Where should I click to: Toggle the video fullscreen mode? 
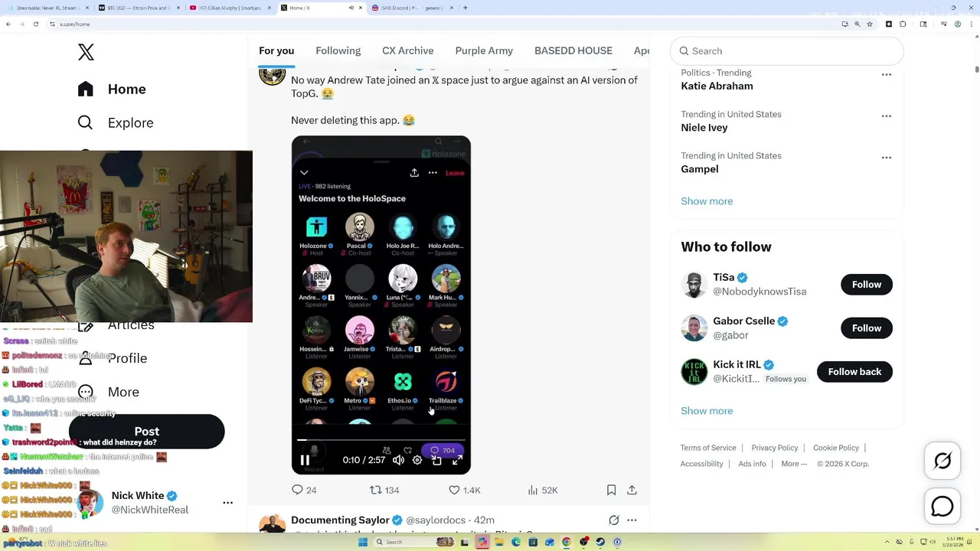(457, 460)
